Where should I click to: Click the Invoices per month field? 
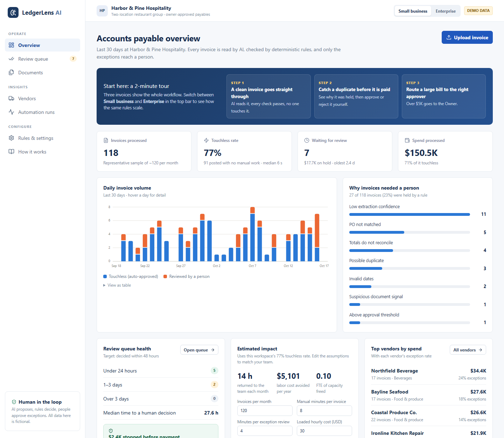265,411
